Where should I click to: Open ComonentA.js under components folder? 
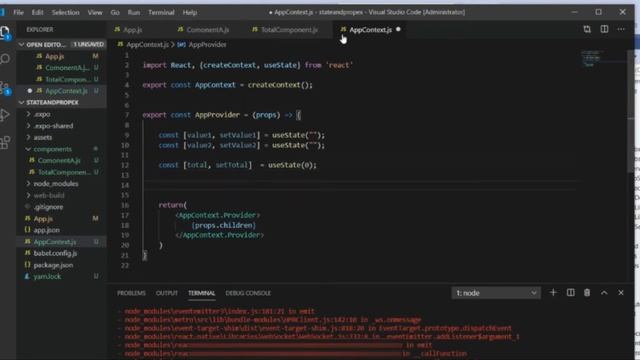coord(61,160)
